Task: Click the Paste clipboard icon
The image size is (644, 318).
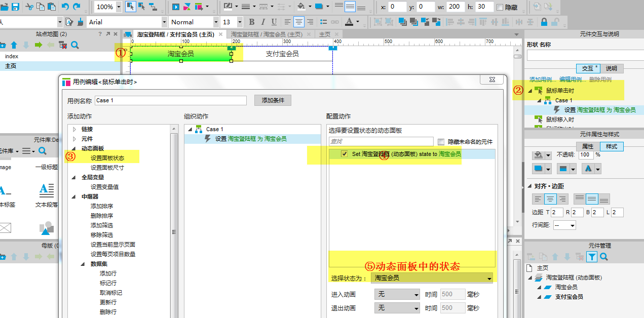Action: point(52,7)
